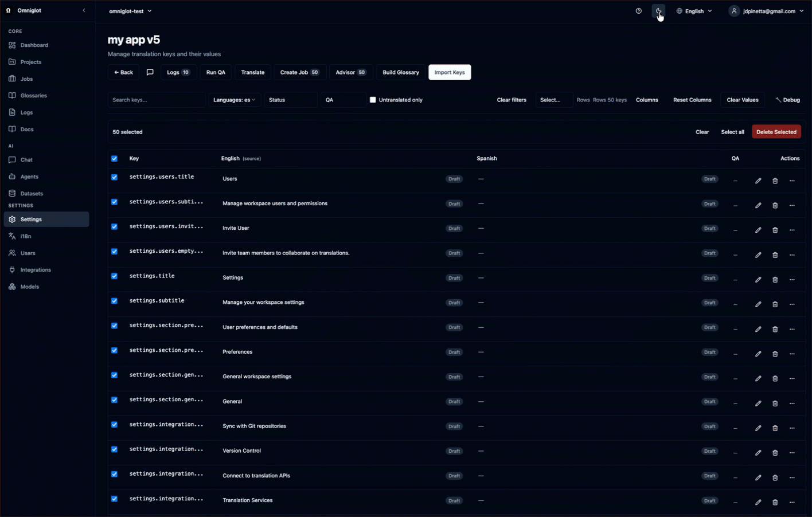
Task: Click the Omniglot logo icon
Action: pyautogui.click(x=9, y=10)
